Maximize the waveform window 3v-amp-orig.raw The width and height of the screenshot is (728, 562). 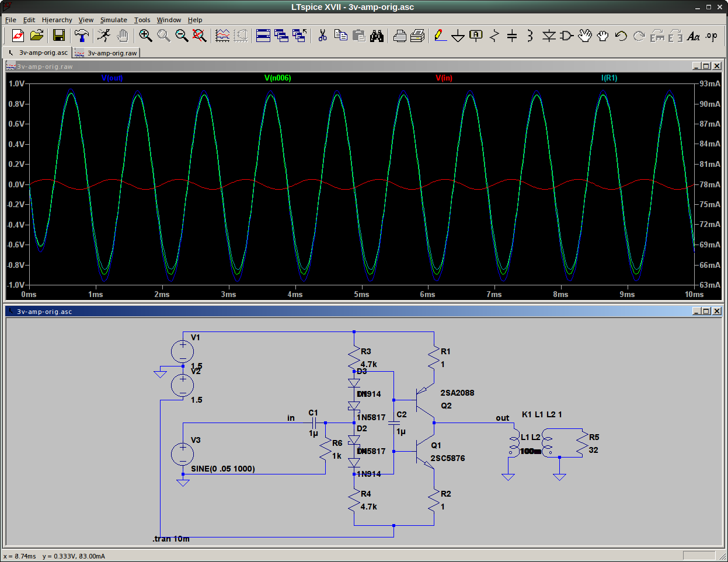coord(706,67)
